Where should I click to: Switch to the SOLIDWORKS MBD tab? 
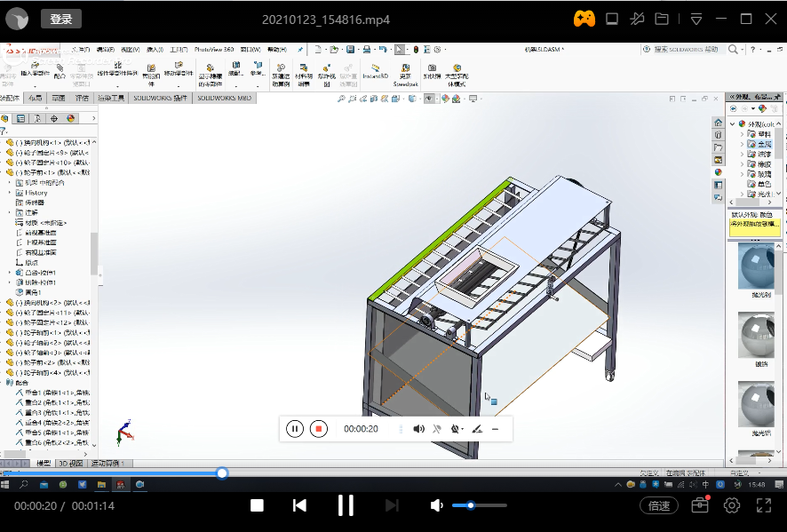[224, 98]
